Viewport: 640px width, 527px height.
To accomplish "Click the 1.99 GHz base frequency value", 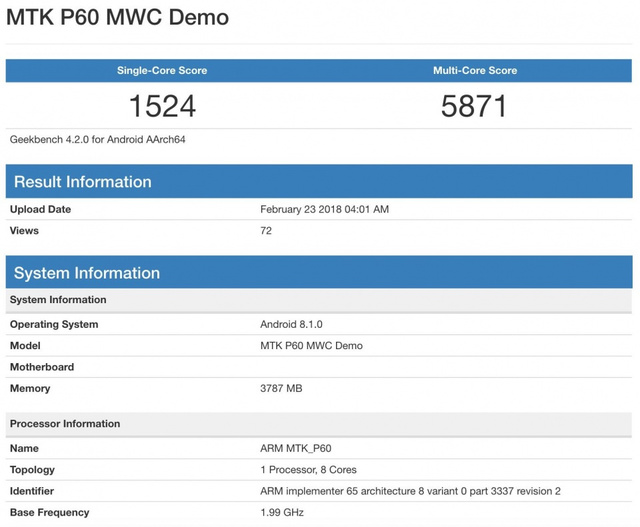I will 283,512.
